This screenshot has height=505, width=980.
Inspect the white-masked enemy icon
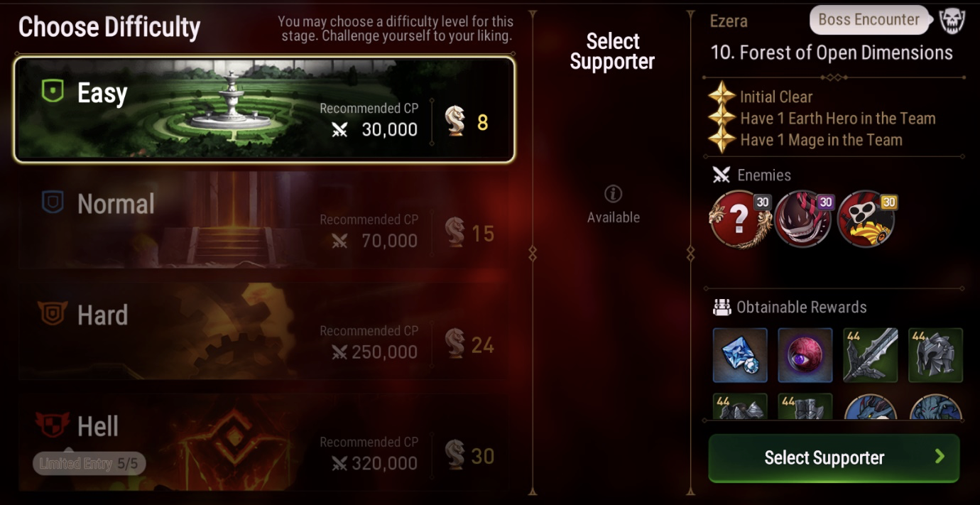pyautogui.click(x=866, y=219)
